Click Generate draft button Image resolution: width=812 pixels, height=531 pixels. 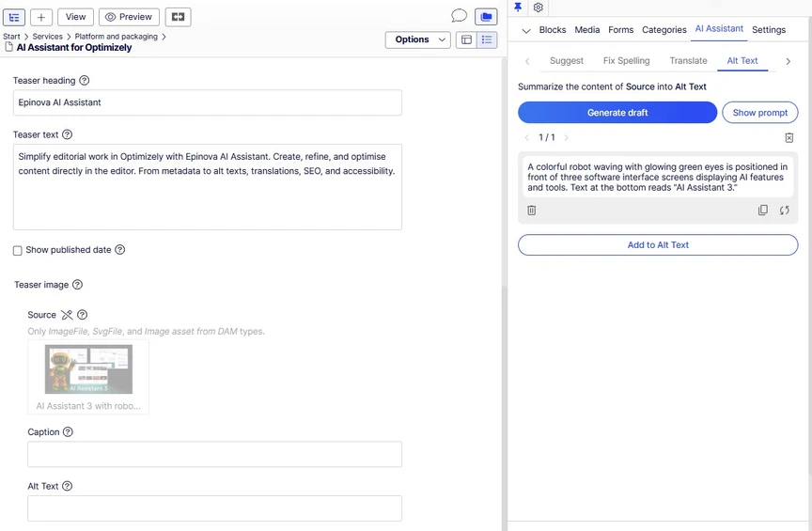(x=617, y=113)
